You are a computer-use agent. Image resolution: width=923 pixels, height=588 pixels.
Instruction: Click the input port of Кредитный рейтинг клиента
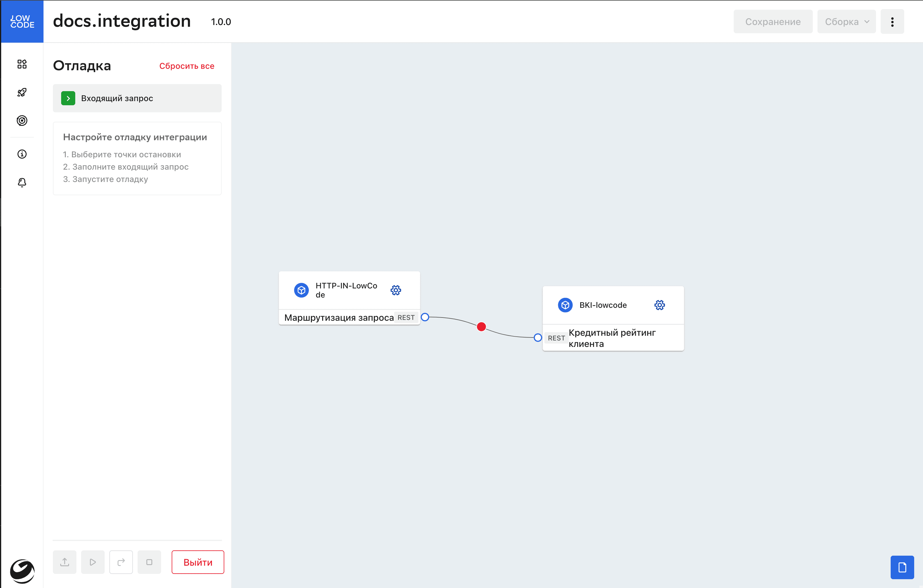538,338
